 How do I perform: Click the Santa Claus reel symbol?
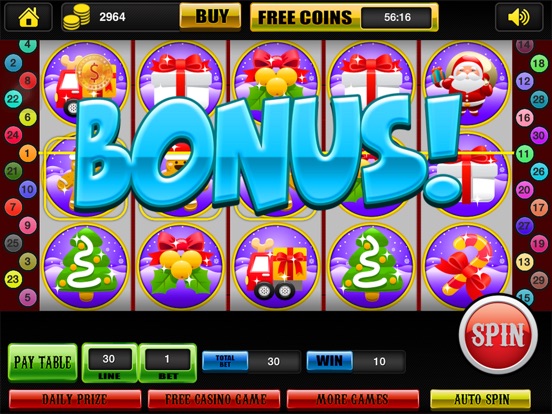[x=466, y=83]
